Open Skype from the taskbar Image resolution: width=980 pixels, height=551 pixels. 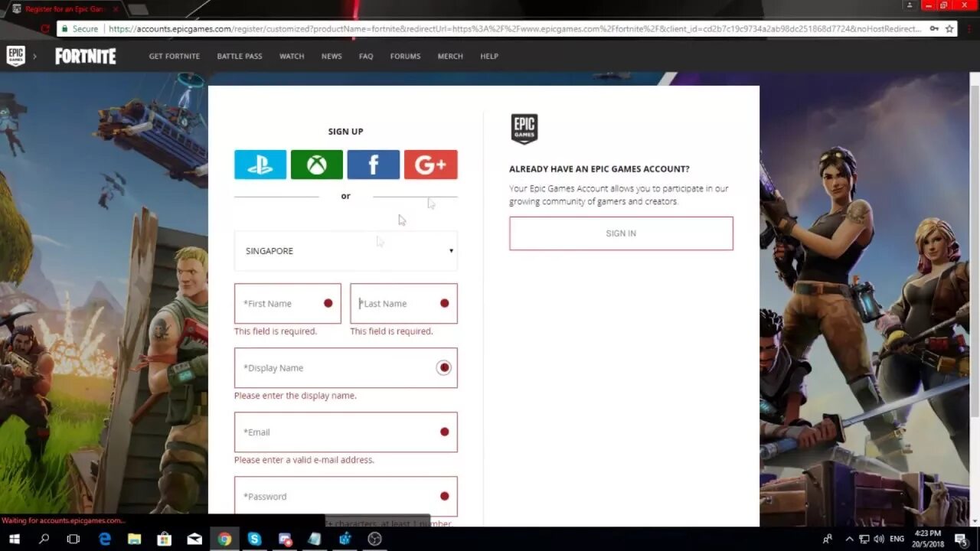pos(254,539)
